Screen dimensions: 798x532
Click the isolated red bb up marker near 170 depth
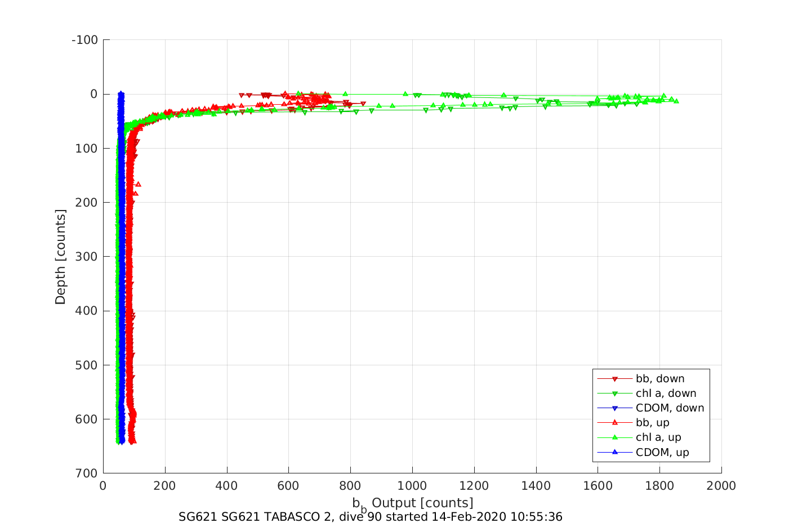[x=138, y=184]
